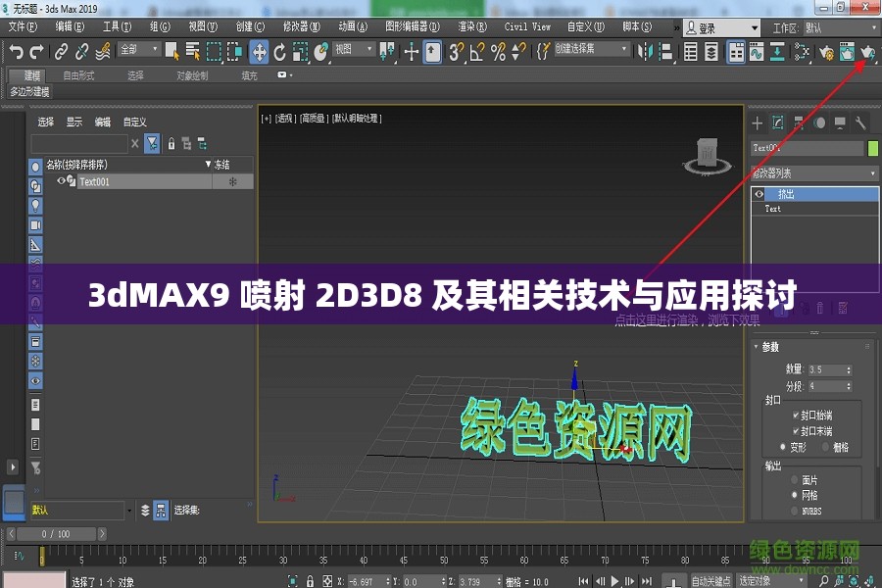This screenshot has width=882, height=588.
Task: Open the selection filter 全部 dropdown
Action: (x=139, y=50)
